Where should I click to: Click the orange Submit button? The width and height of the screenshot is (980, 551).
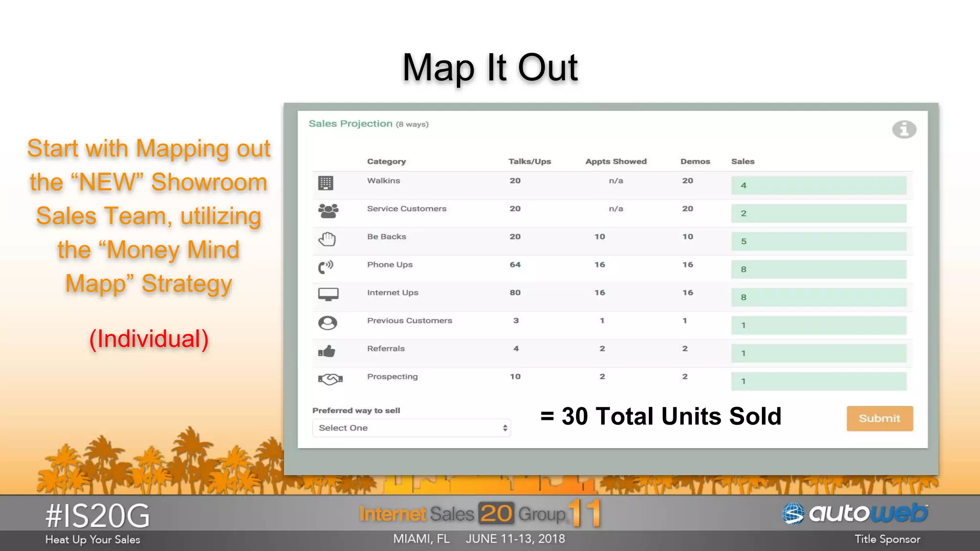pyautogui.click(x=880, y=419)
